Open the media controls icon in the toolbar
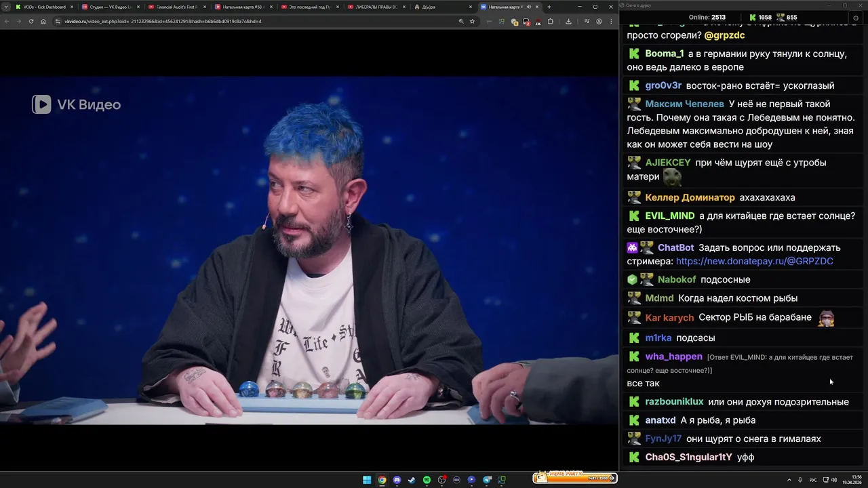This screenshot has height=488, width=868. pyautogui.click(x=587, y=21)
